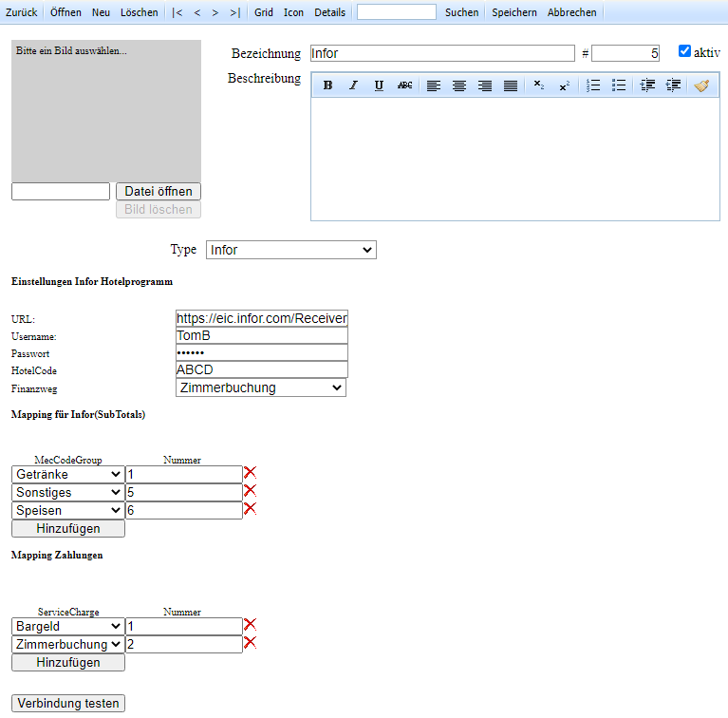Delete the Sonstiges mapping row
The width and height of the screenshot is (728, 718).
pyautogui.click(x=250, y=491)
